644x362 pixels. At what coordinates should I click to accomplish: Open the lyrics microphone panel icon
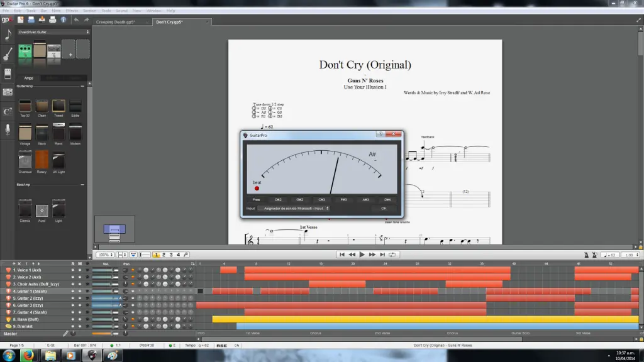(8, 129)
